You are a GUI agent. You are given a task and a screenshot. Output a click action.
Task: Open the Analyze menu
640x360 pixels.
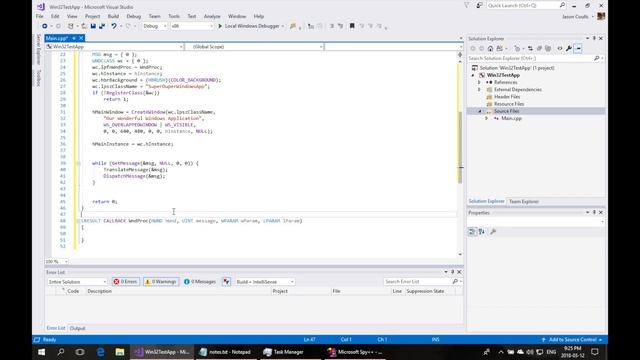(x=212, y=16)
